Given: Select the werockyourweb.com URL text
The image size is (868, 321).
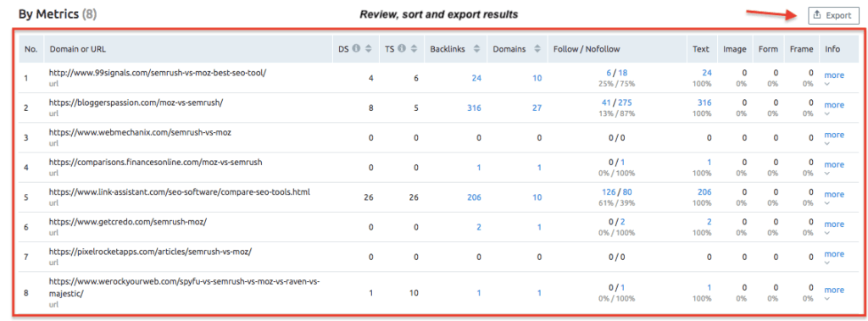Looking at the screenshot, I should click(x=184, y=288).
